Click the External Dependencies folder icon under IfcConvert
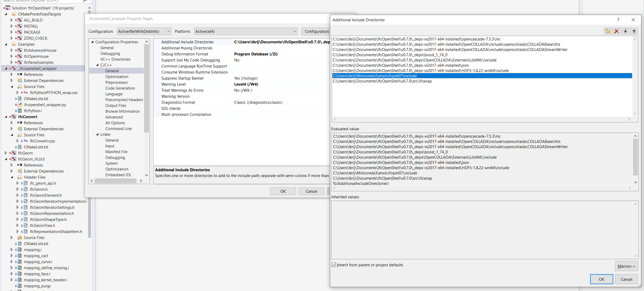The image size is (644, 291). coord(20,129)
